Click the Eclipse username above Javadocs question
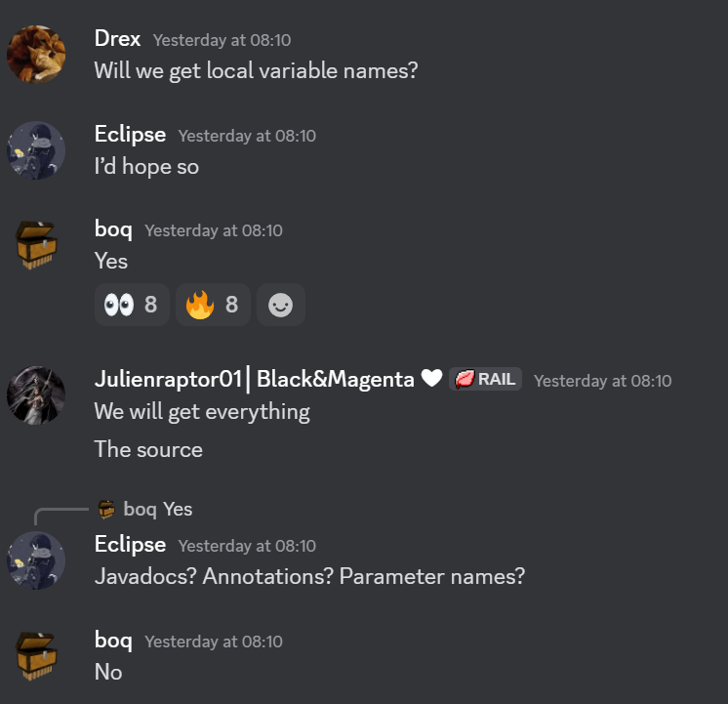The image size is (728, 704). tap(130, 545)
